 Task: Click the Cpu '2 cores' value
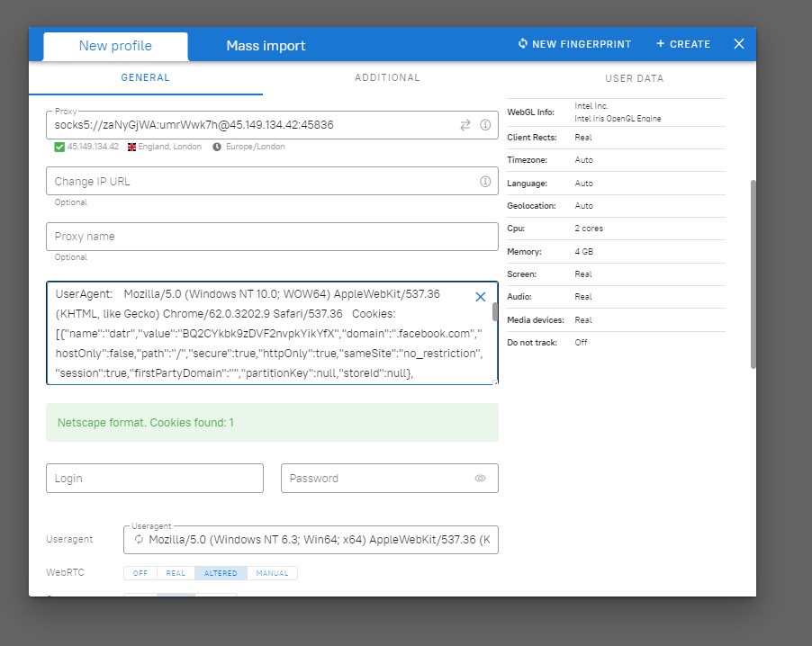[589, 229]
